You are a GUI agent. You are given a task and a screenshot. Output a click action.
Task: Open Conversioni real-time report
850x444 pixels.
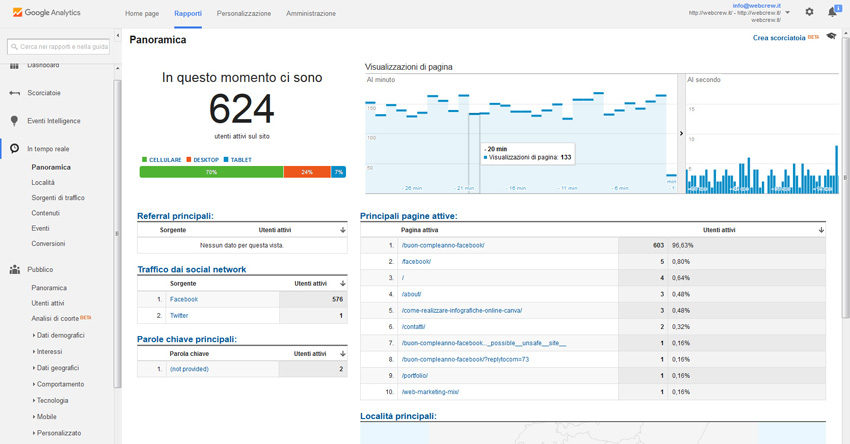pos(48,243)
